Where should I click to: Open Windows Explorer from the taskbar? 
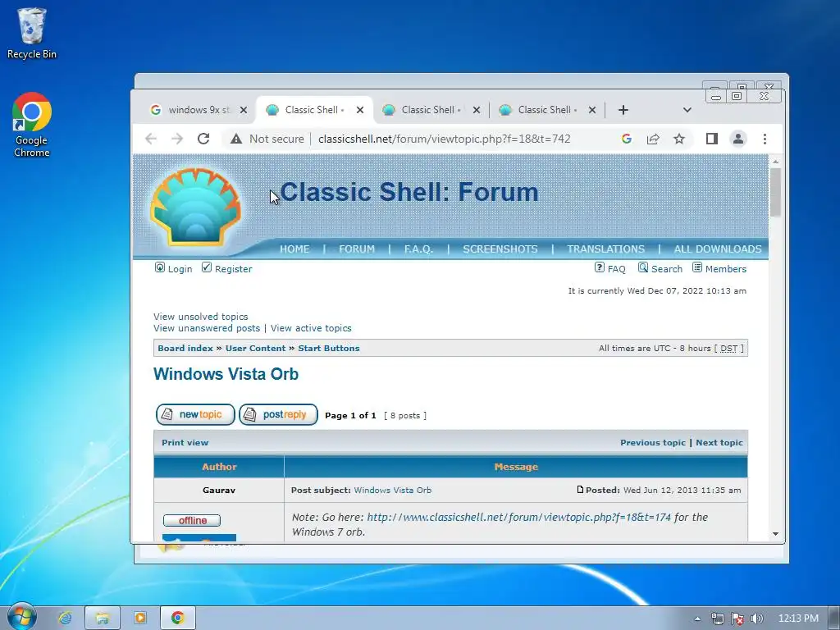(x=103, y=618)
